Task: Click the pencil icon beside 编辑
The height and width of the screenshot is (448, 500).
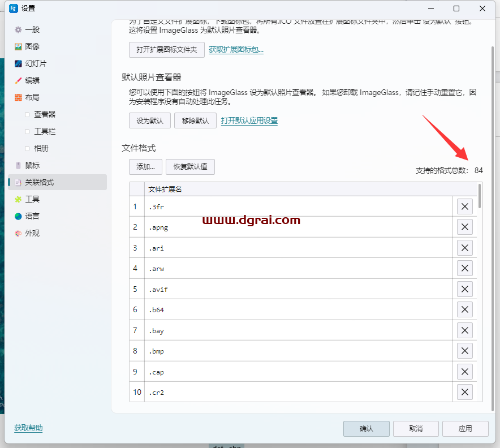Action: (18, 80)
